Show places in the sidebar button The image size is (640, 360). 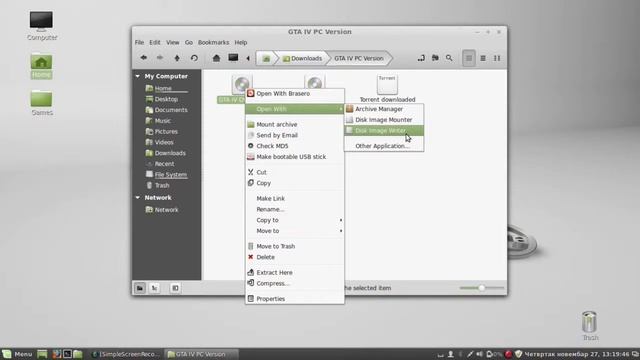140,288
